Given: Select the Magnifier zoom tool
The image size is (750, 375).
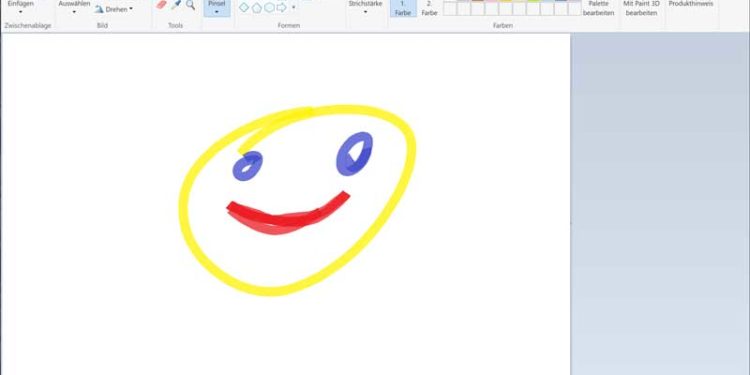Looking at the screenshot, I should tap(190, 5).
